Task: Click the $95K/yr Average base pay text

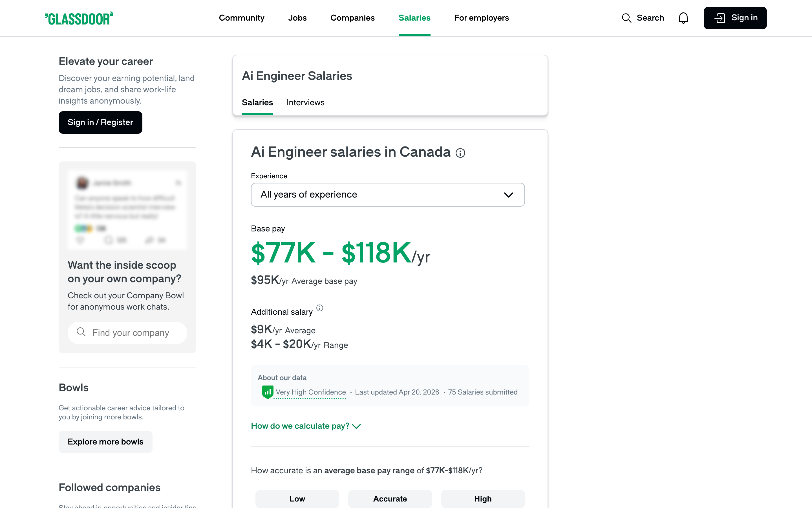Action: click(x=304, y=280)
